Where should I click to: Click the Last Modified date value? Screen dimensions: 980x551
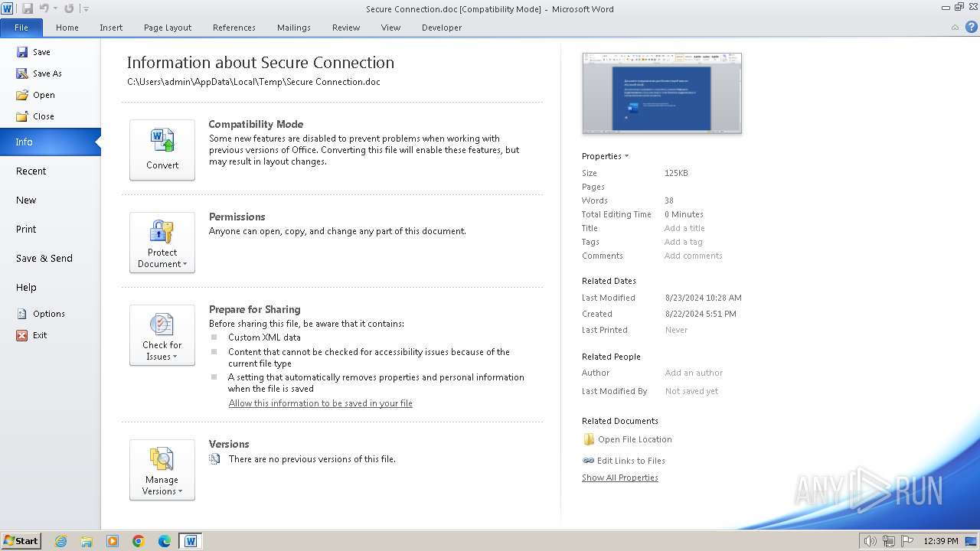coord(703,298)
